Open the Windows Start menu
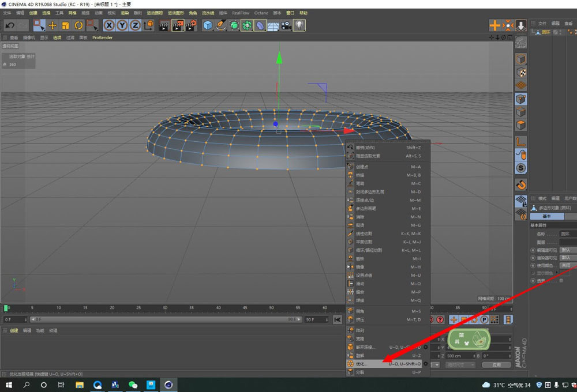 (9, 385)
